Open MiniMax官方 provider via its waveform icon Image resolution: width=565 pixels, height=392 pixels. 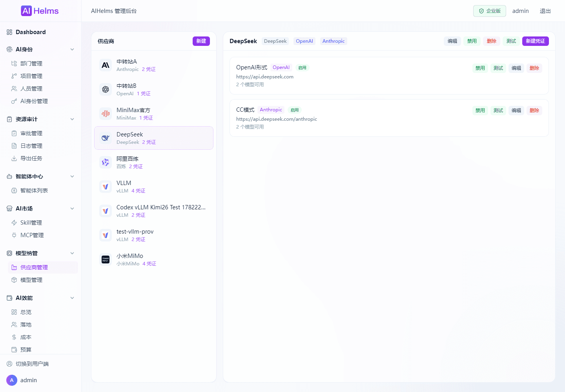pyautogui.click(x=106, y=114)
